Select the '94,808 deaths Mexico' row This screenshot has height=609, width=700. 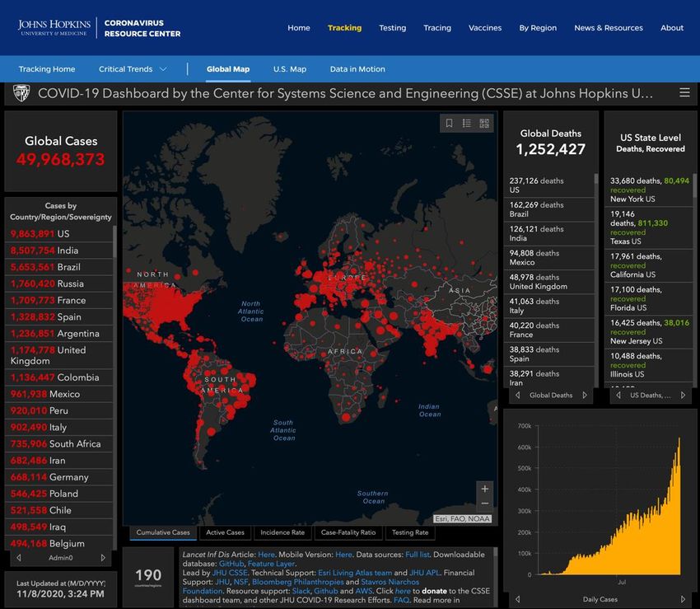point(550,258)
